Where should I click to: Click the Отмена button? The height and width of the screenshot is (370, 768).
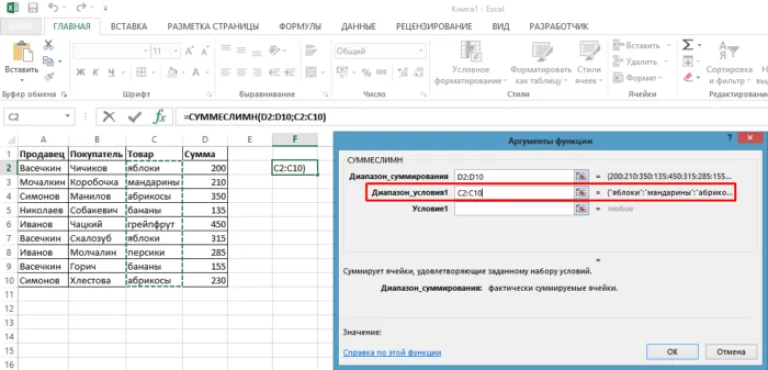tap(730, 351)
